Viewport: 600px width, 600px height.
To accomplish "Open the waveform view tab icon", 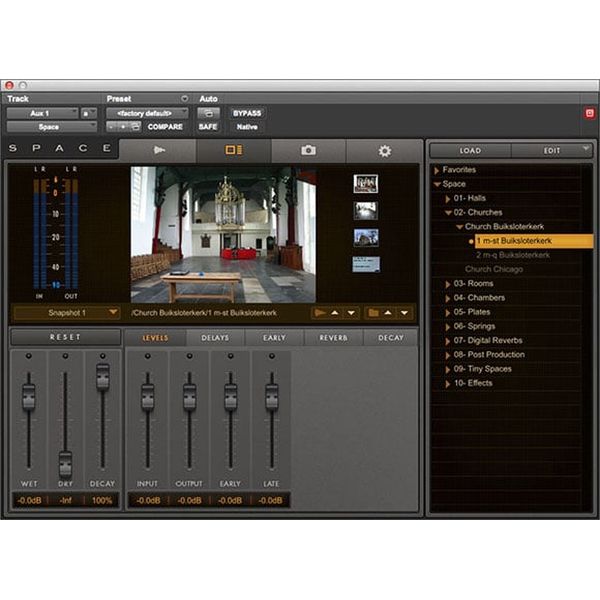I will (x=159, y=150).
